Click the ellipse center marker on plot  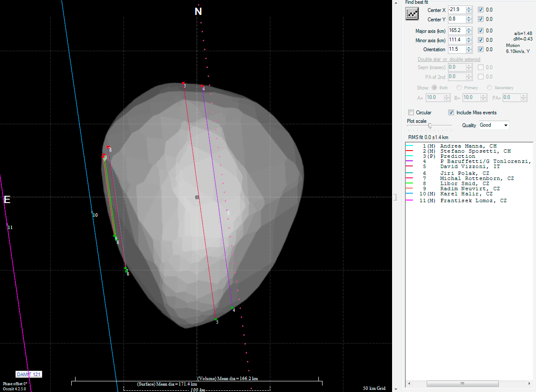point(197,197)
